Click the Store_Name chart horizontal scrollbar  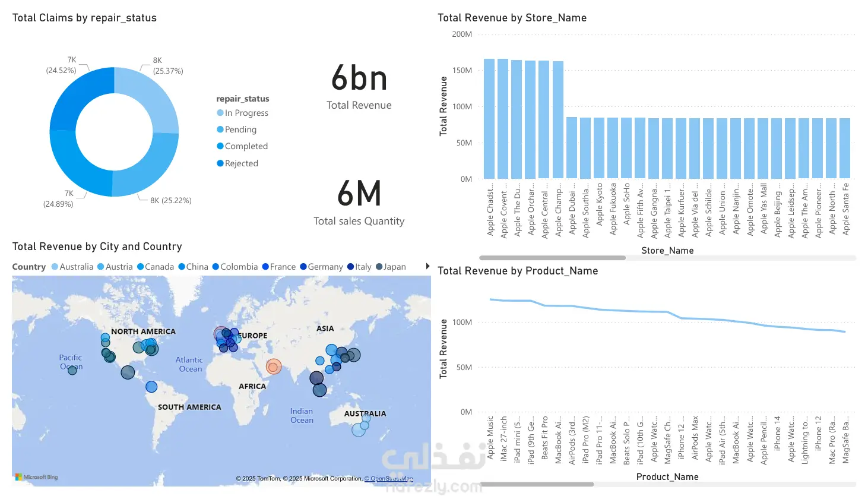(x=552, y=258)
